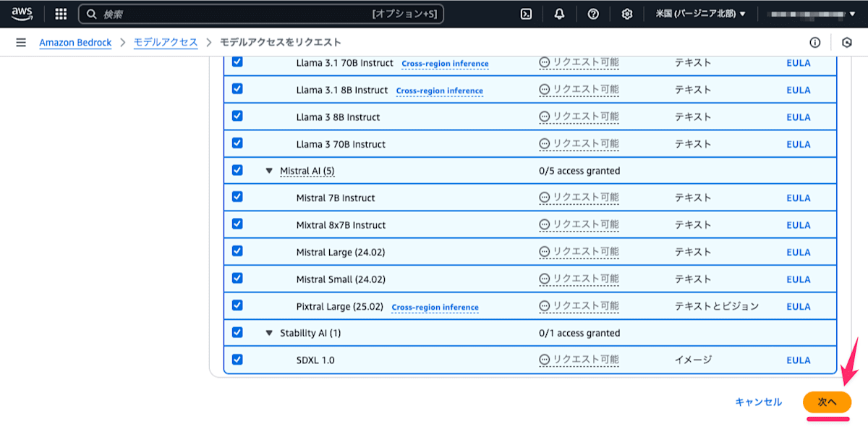Open EULA for Llama 3 8B Instruct
Screen dimensions: 868x427
coord(799,117)
